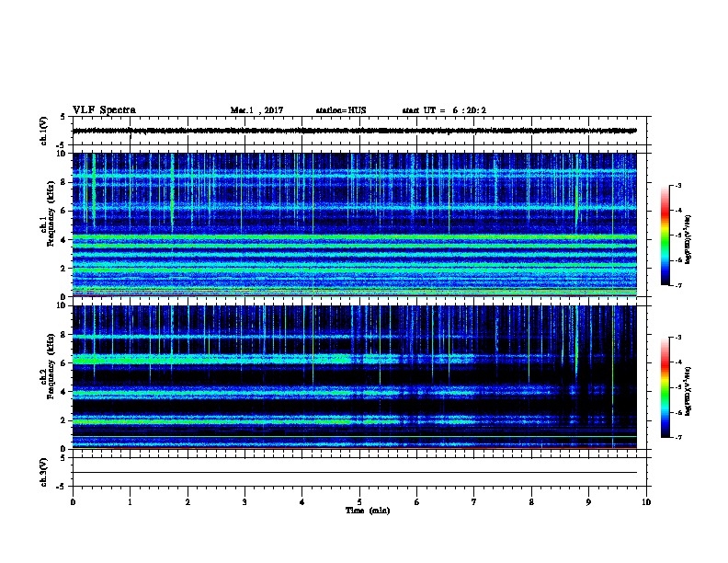728x563 pixels.
Task: Click the ch.1 spectrogram color bar
Action: [665, 236]
